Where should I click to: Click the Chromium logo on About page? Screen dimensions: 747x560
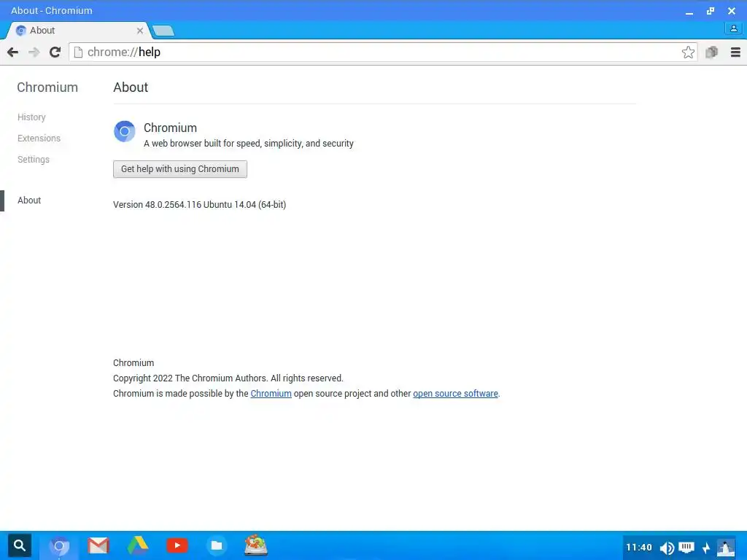click(x=124, y=131)
